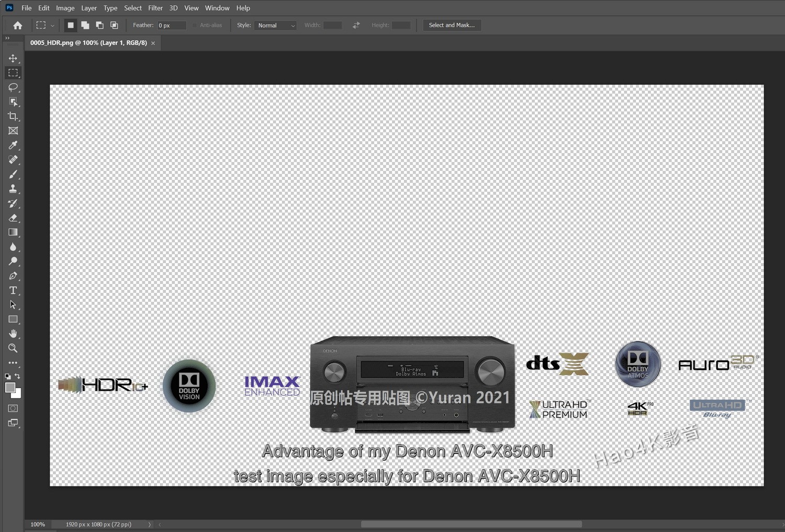Expand the collapsed toolbar double-arrow
This screenshot has width=785, height=532.
[7, 38]
